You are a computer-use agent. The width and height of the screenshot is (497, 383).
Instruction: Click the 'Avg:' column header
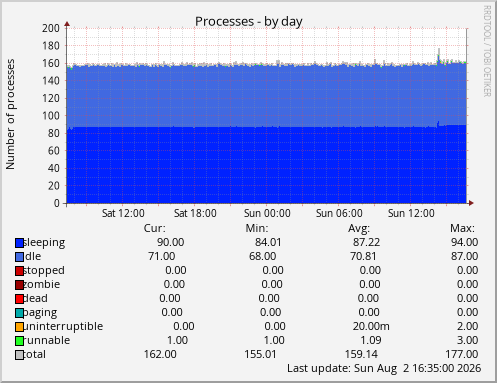(x=359, y=228)
